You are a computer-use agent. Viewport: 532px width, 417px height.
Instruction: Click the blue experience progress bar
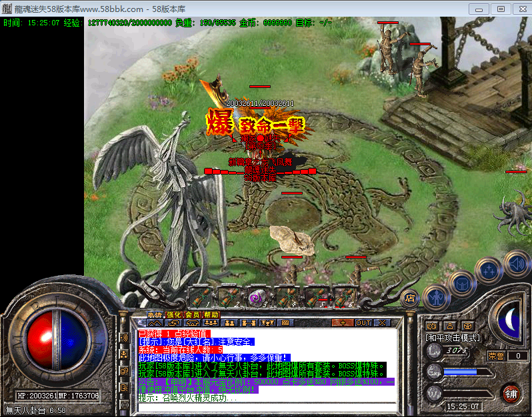(x=460, y=371)
